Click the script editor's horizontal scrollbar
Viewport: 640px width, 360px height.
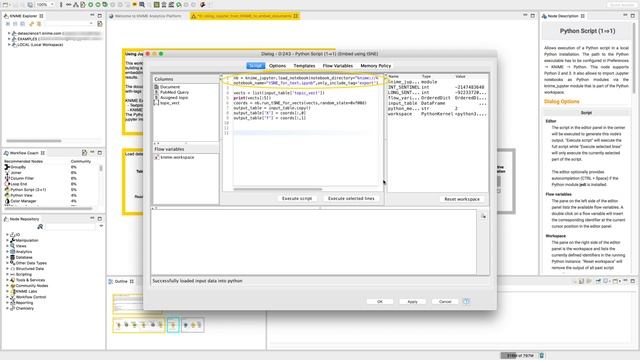278,189
